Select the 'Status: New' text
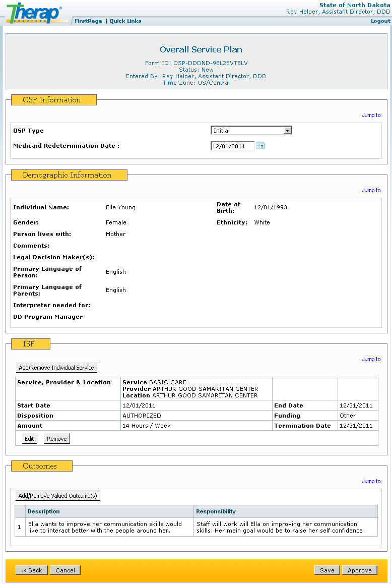392x584 pixels. coord(196,70)
